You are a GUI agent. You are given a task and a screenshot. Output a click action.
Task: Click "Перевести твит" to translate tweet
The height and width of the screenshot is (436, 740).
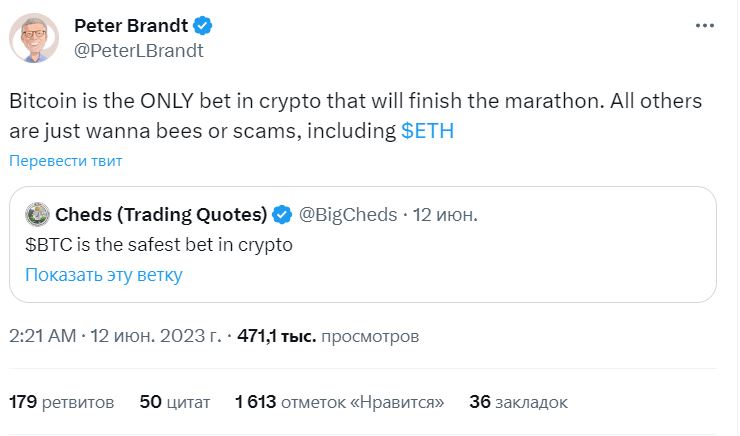point(65,160)
